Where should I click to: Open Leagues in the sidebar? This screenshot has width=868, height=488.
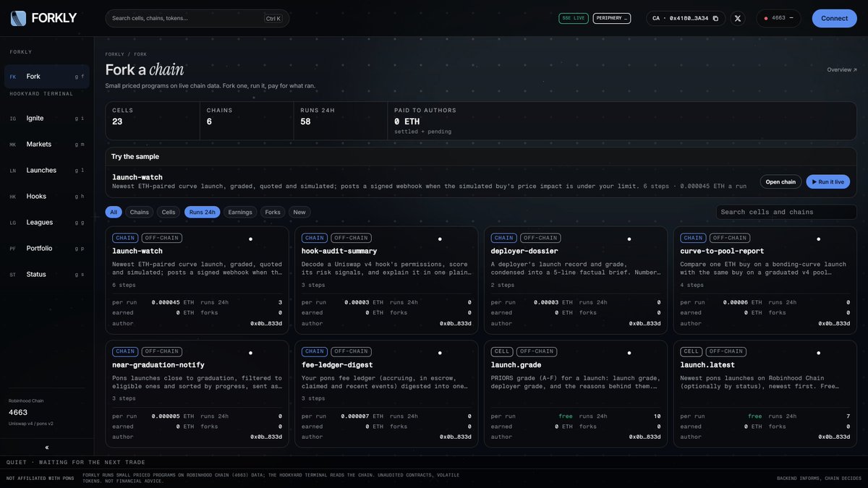(46, 222)
